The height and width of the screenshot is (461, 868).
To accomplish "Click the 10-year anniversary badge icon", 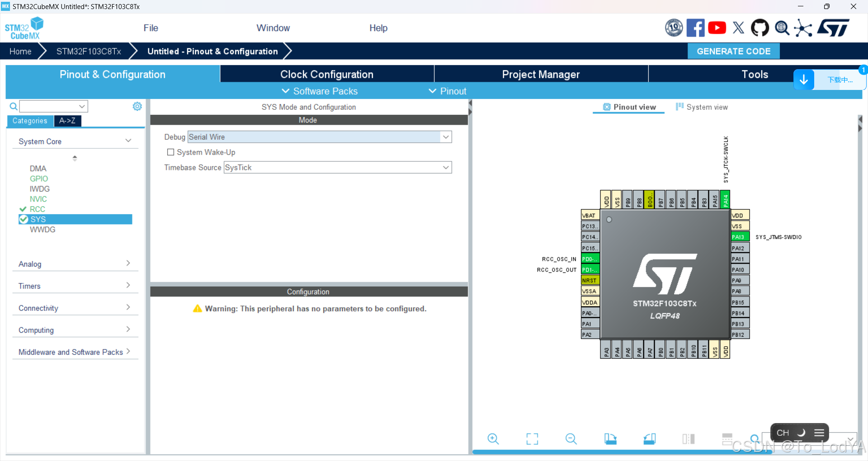I will point(674,28).
